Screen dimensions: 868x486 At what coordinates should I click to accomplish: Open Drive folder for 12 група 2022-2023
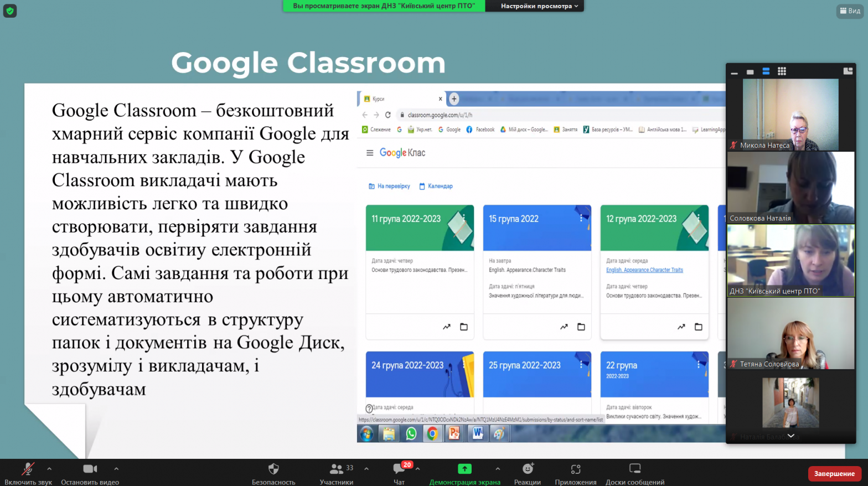(x=699, y=327)
